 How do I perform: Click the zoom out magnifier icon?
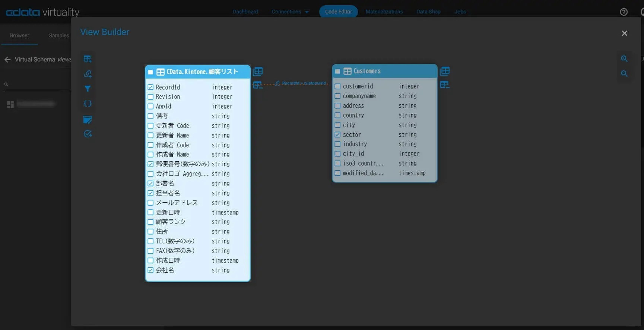pyautogui.click(x=624, y=74)
